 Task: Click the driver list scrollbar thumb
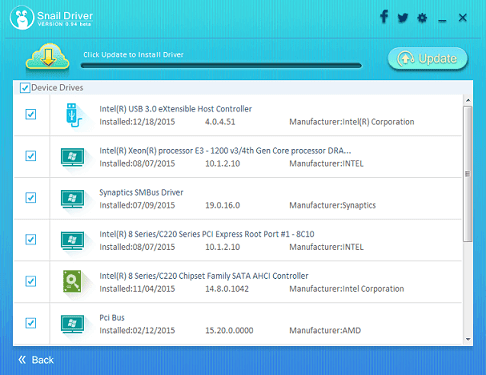468,174
